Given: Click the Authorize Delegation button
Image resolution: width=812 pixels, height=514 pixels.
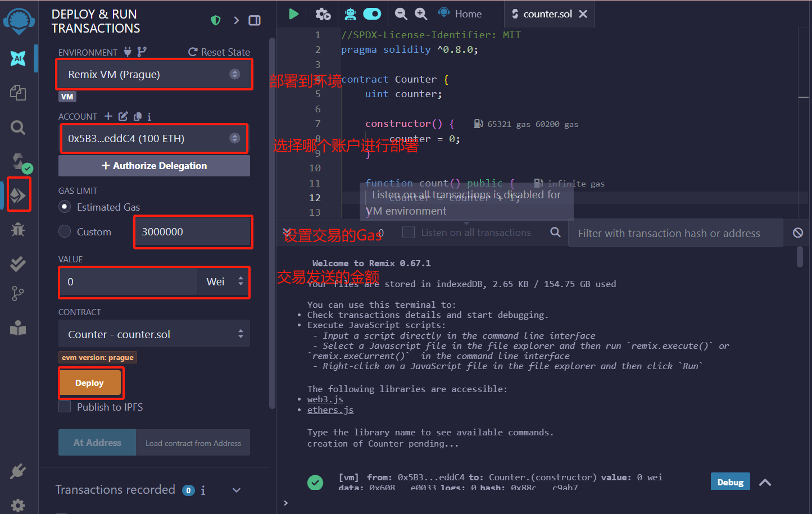Looking at the screenshot, I should pyautogui.click(x=154, y=166).
